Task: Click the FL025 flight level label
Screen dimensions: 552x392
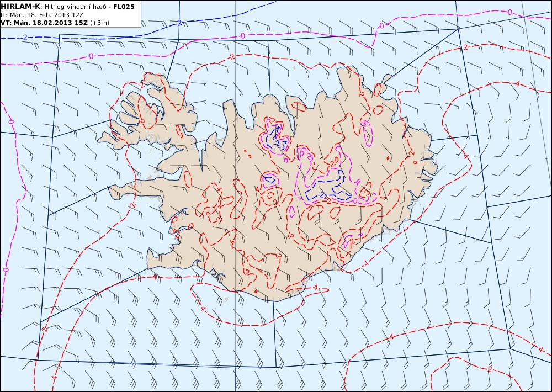Action: (x=124, y=7)
